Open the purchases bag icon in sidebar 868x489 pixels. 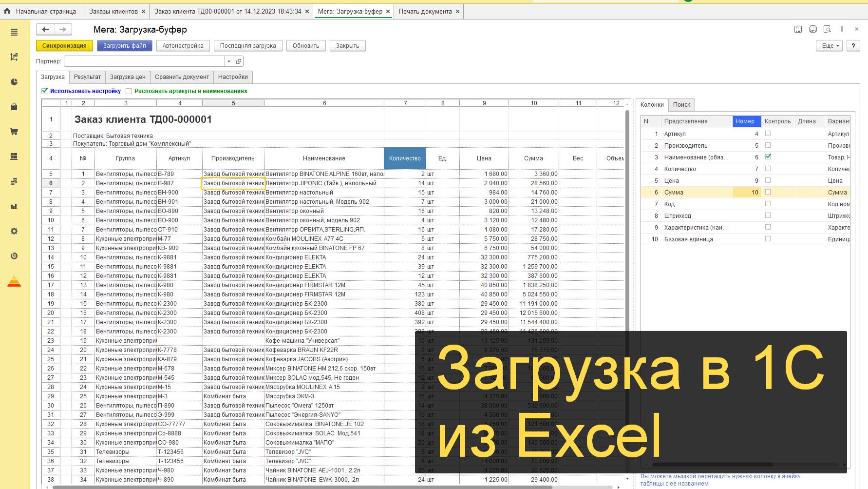coord(14,107)
